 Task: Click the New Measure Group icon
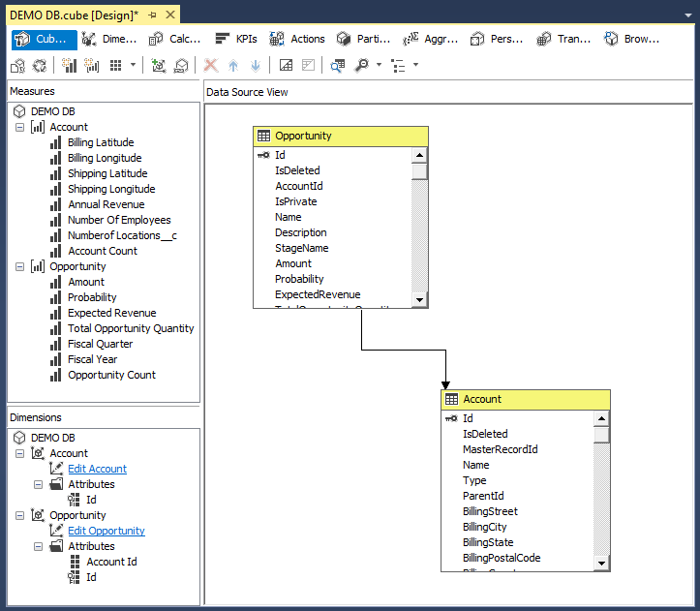pyautogui.click(x=92, y=65)
